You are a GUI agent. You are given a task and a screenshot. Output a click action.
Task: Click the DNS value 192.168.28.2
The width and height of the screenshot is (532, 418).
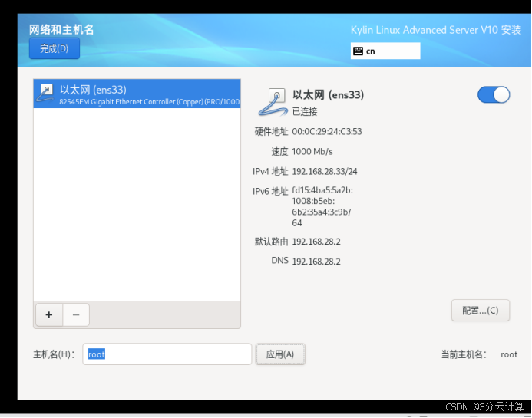[x=316, y=262]
